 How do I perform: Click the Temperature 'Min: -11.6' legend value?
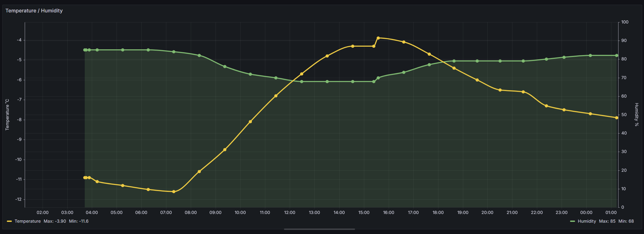(79, 221)
